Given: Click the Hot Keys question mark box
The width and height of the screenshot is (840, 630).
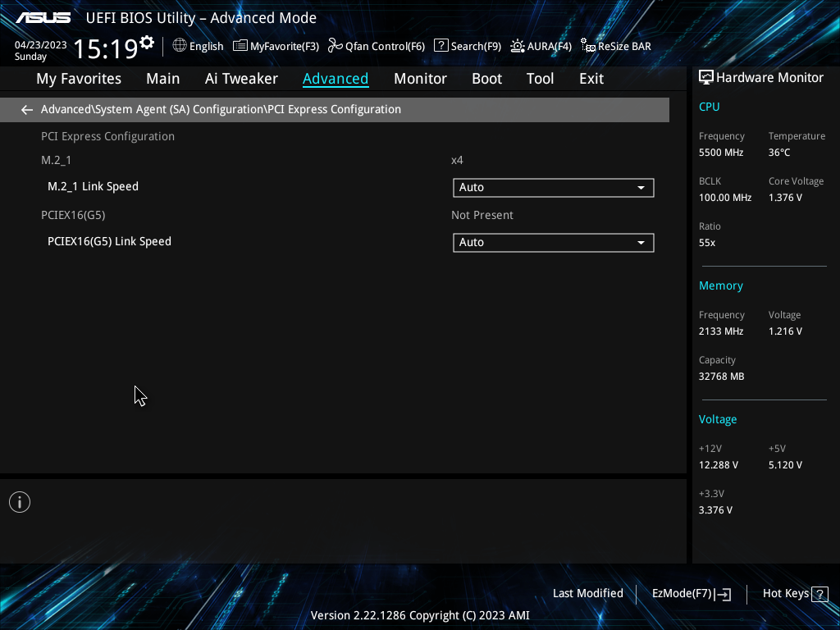Looking at the screenshot, I should coord(819,594).
